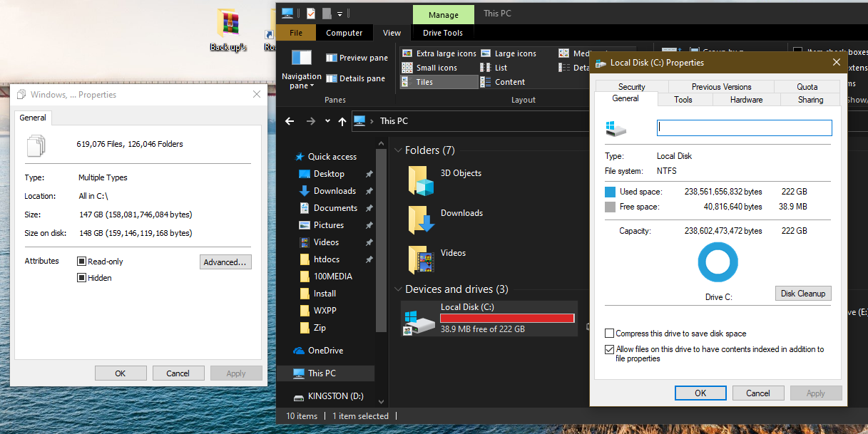Screen dimensions: 868x434
Task: Toggle Hidden attribute checkbox
Action: [x=82, y=278]
